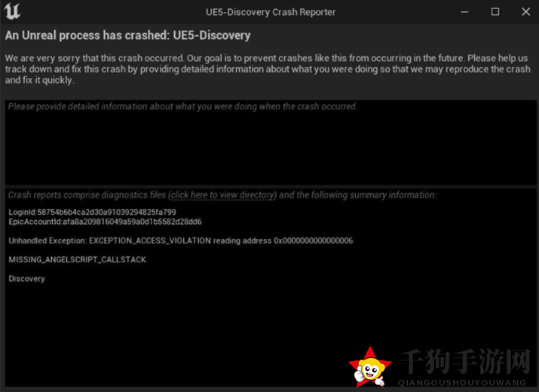Minimize the Crash Reporter window

464,12
